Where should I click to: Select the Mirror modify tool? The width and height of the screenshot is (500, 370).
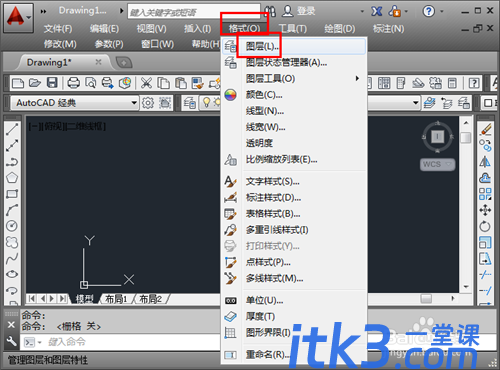(x=485, y=162)
